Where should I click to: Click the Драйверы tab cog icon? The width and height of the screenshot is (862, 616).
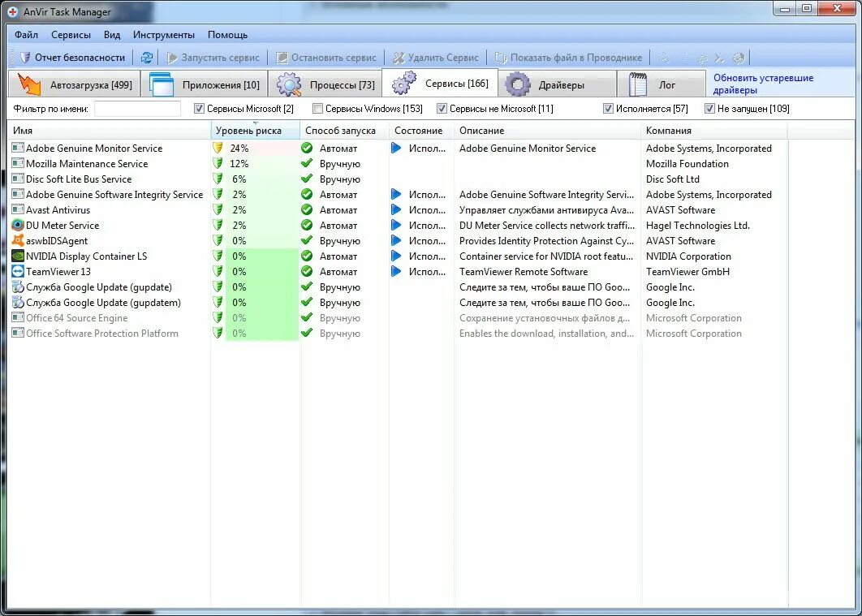click(x=518, y=84)
